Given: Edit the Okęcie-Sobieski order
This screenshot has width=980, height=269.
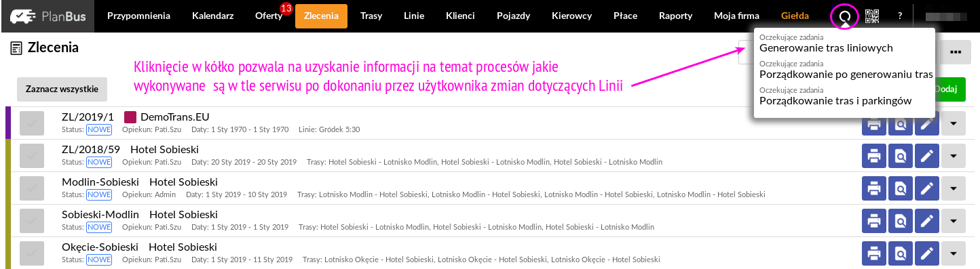Looking at the screenshot, I should 927,253.
